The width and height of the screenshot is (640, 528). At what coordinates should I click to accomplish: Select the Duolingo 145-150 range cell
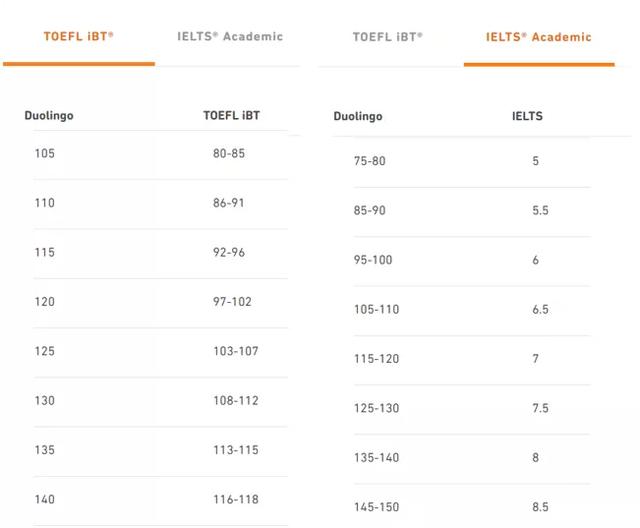point(376,507)
